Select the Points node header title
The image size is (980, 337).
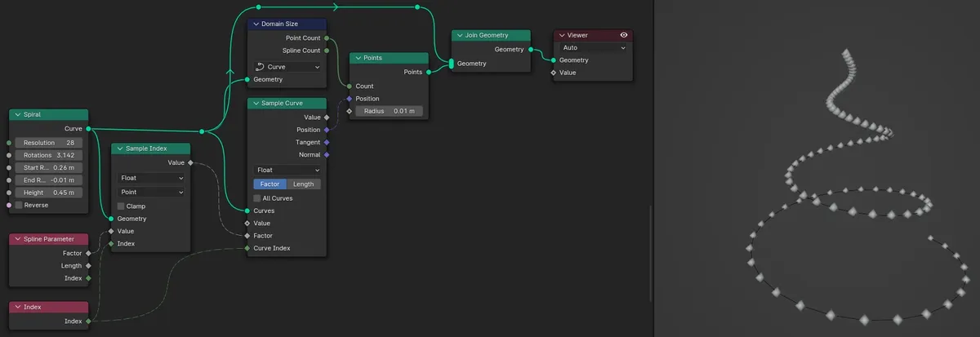[373, 58]
